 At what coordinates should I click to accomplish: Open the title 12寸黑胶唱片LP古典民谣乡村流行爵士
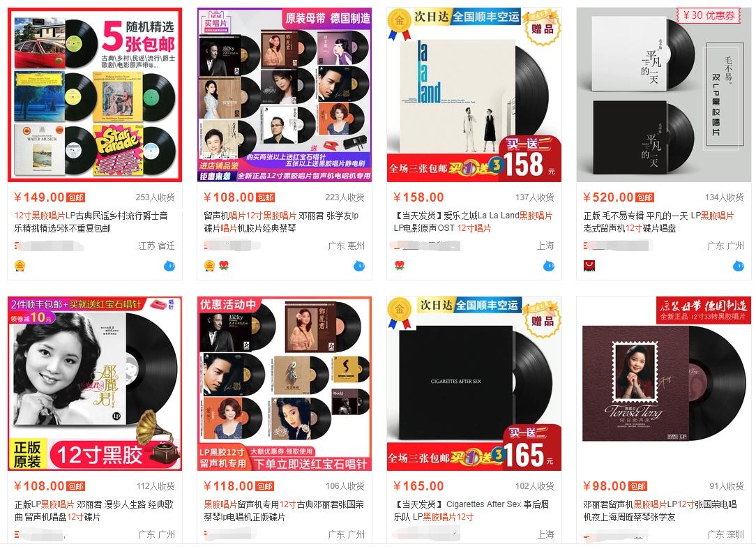pos(91,222)
